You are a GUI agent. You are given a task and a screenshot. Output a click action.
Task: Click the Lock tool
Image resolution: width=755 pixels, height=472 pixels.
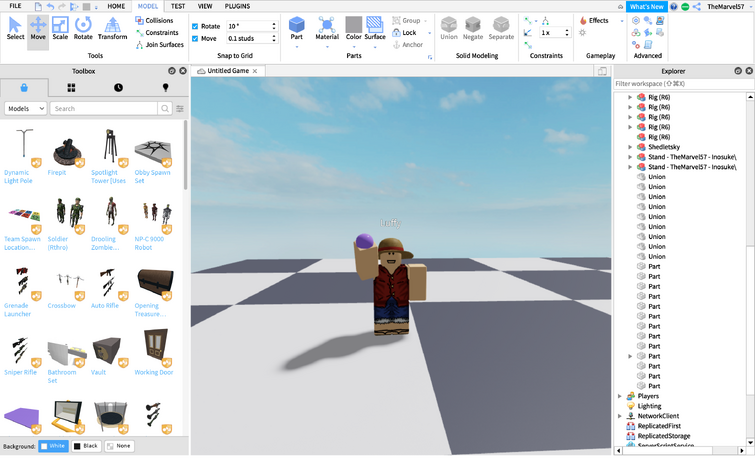click(x=404, y=33)
